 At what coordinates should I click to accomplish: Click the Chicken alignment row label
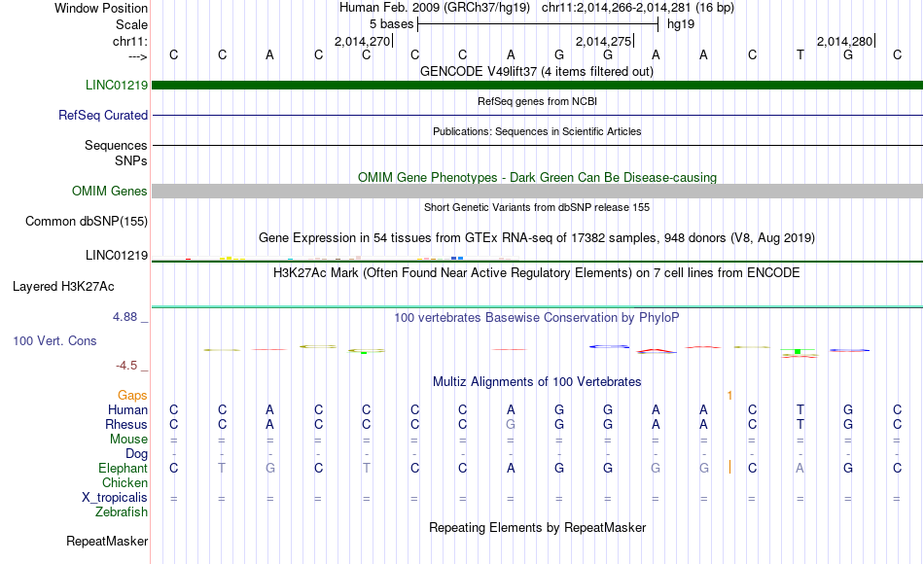[124, 482]
